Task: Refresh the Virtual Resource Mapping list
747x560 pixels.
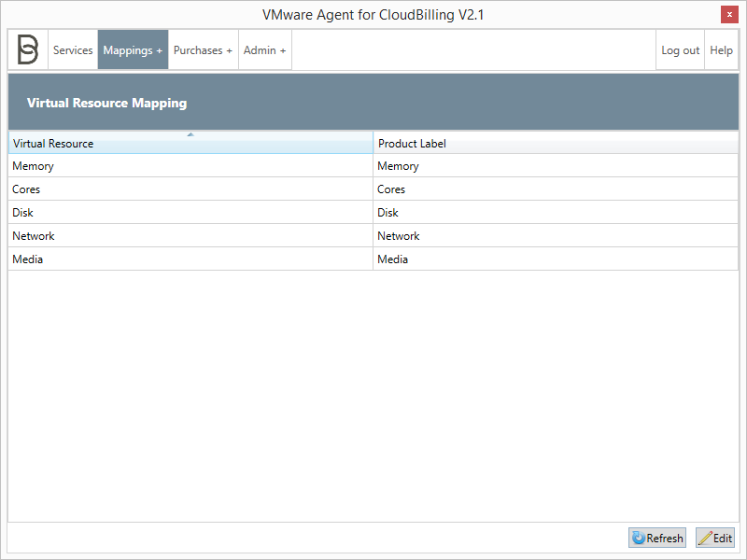Action: point(656,538)
